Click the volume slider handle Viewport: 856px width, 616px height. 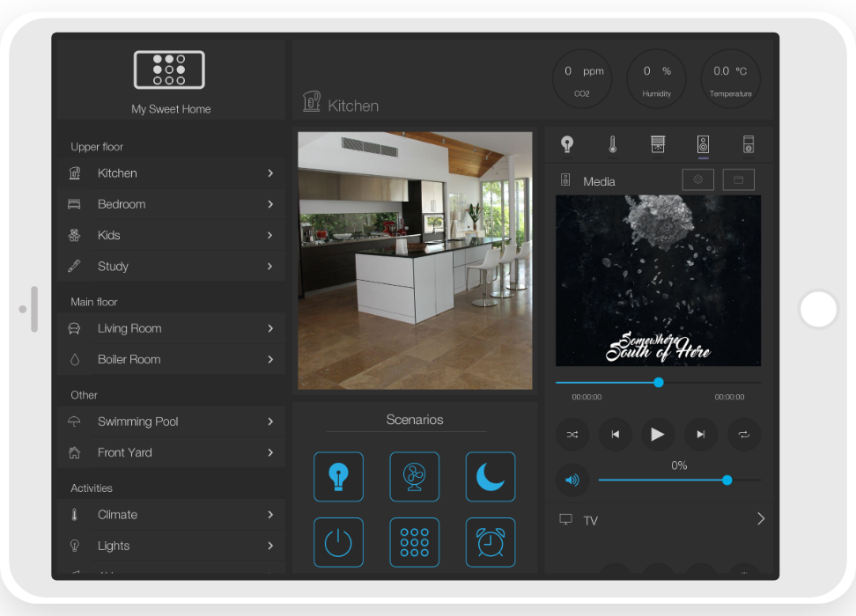pos(727,480)
